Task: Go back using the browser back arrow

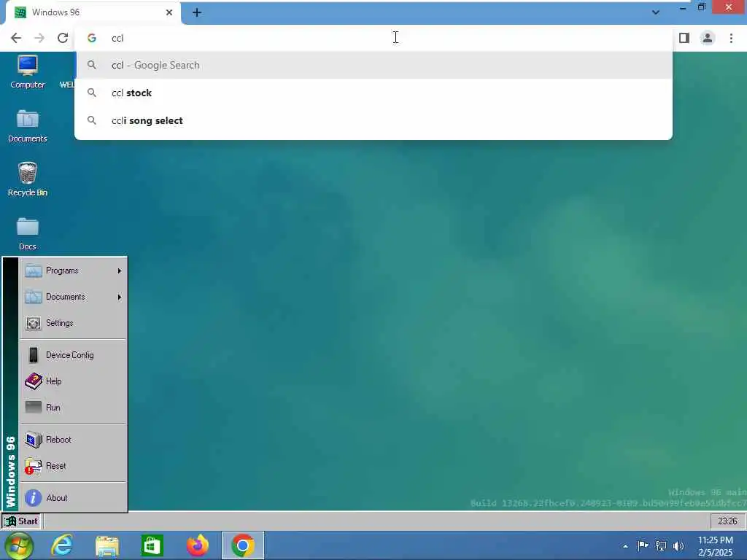Action: pos(16,38)
